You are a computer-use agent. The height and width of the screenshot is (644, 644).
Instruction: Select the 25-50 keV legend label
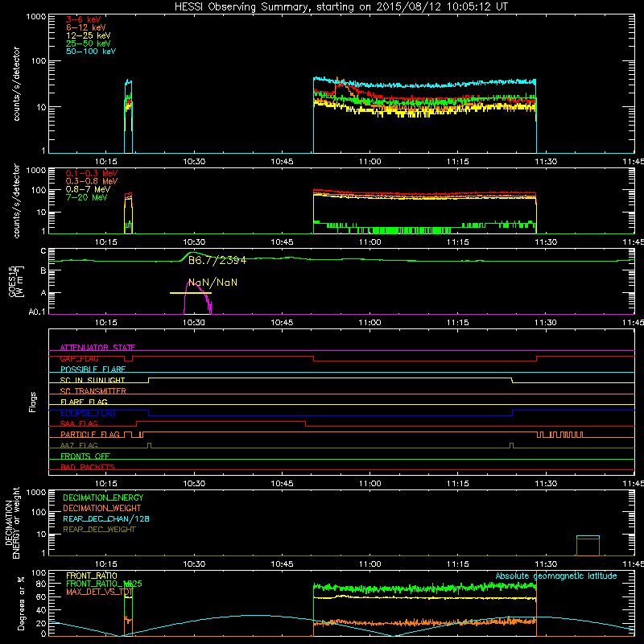tap(89, 43)
